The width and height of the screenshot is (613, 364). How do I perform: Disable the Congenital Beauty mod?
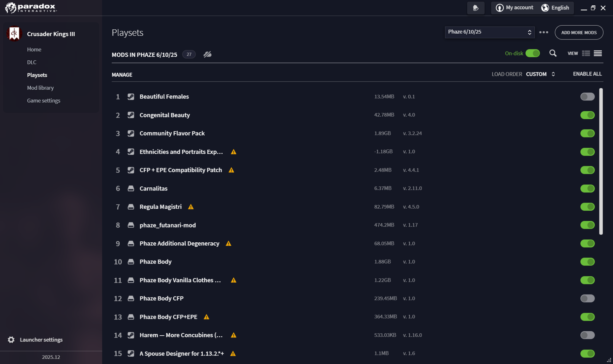pos(587,115)
